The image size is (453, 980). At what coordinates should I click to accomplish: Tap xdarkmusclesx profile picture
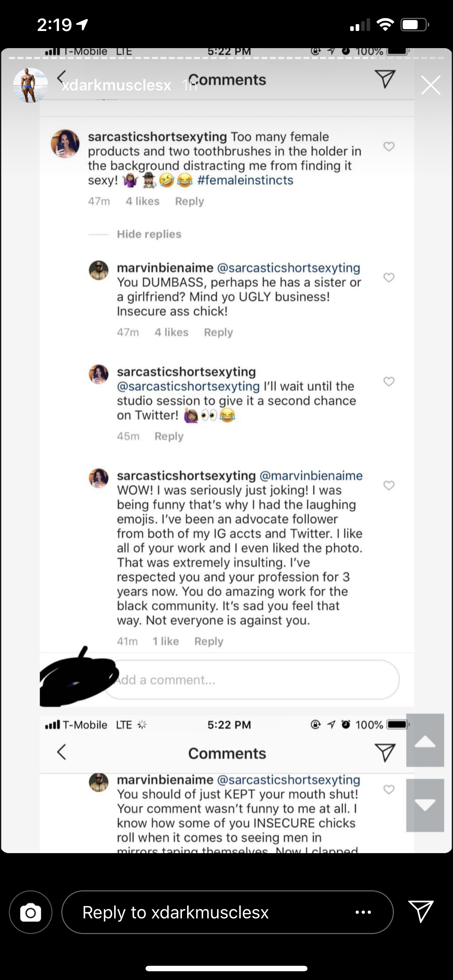[30, 85]
